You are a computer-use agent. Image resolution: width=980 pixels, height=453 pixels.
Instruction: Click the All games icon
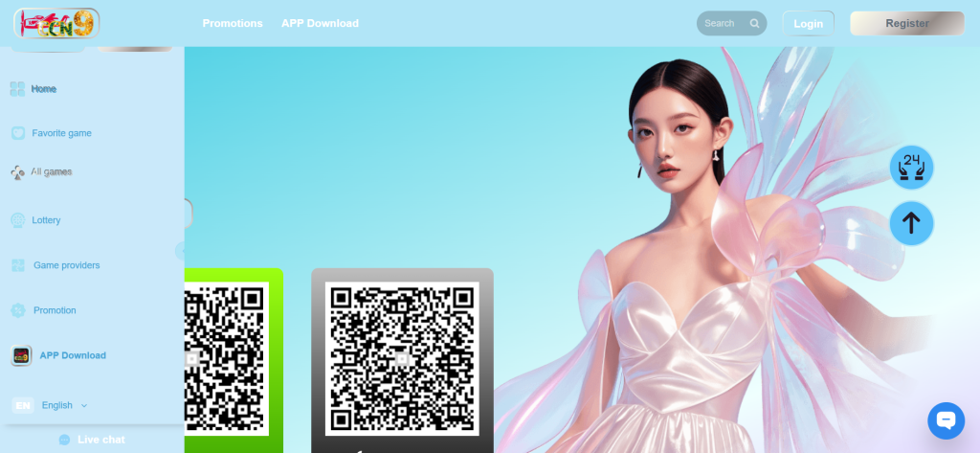pyautogui.click(x=17, y=172)
